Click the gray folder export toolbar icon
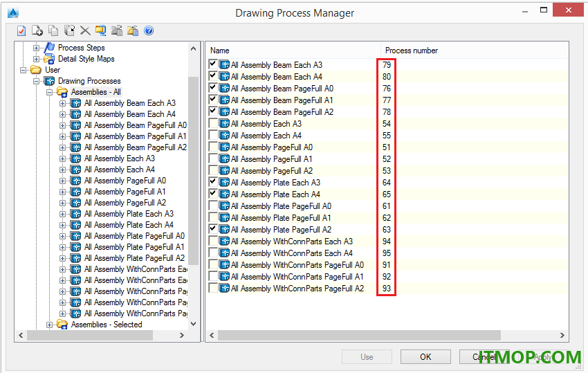 tap(117, 30)
